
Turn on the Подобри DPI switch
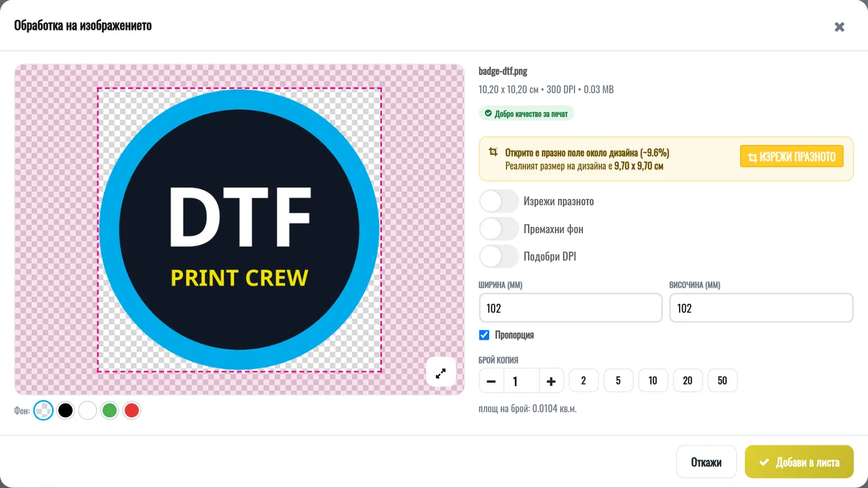tap(499, 256)
